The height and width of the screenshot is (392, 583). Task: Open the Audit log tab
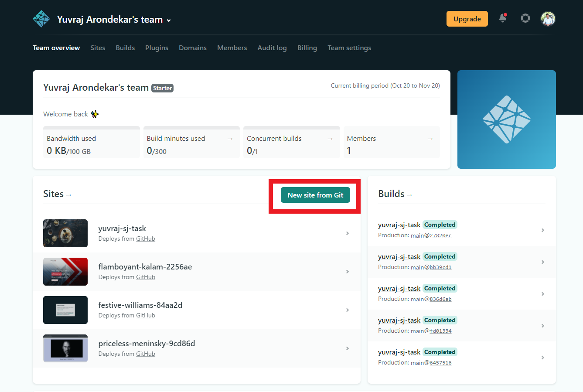point(272,48)
